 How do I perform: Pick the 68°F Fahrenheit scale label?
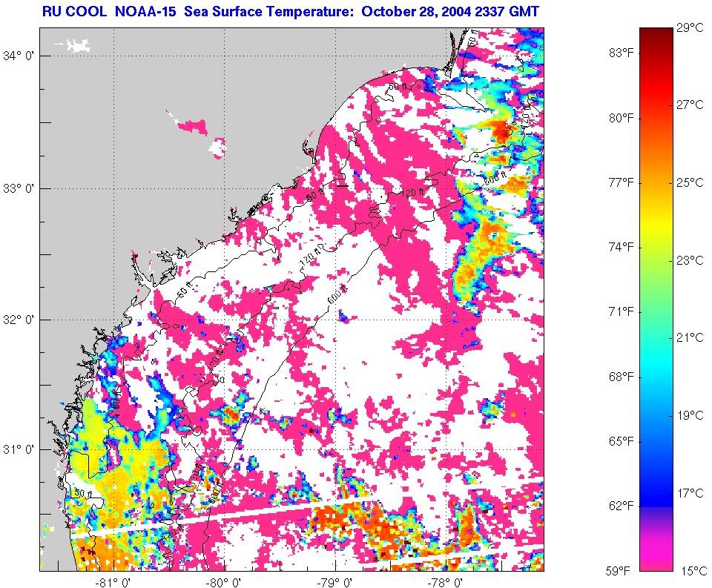point(622,377)
